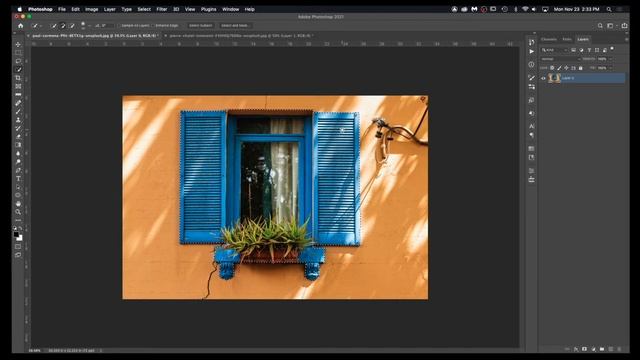Select the Clone Stamp tool
This screenshot has width=640, height=360.
click(x=18, y=120)
